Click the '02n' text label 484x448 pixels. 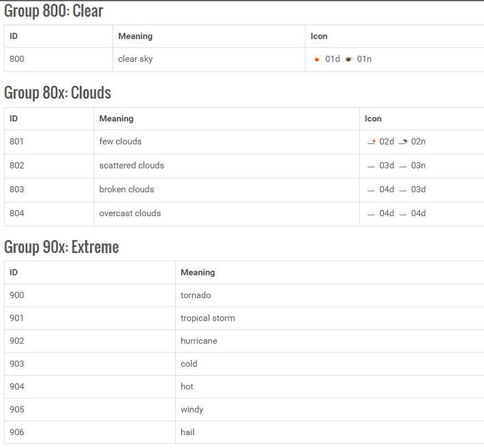pos(419,141)
